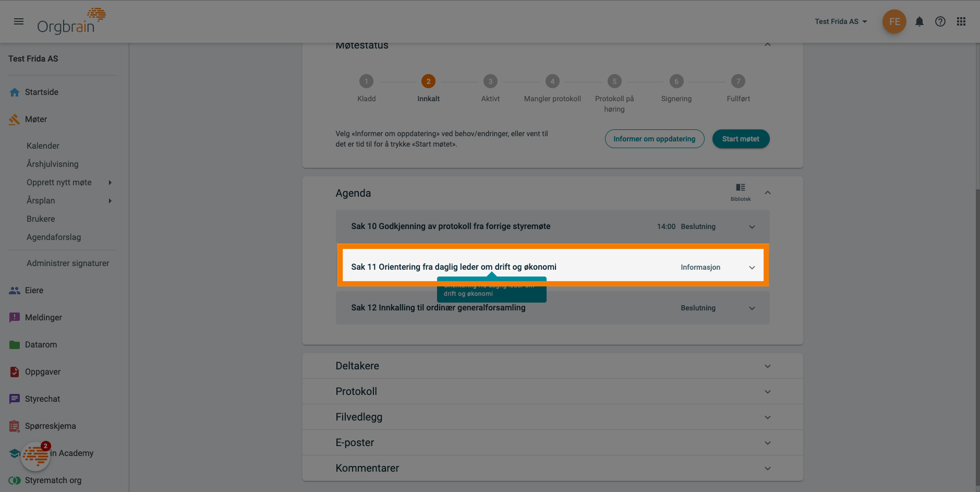Select status step 5 Protokoll på høring
The width and height of the screenshot is (980, 492).
(x=614, y=81)
